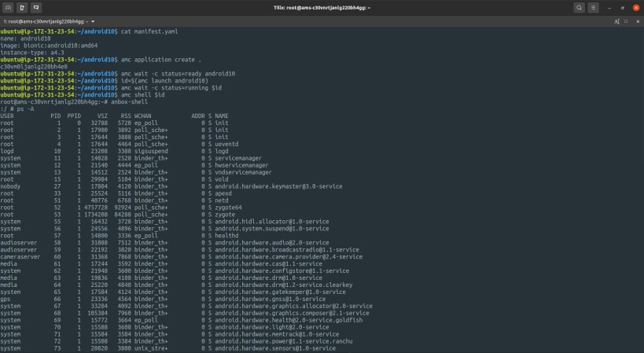This screenshot has height=353, width=644.
Task: Click the RSS column header
Action: click(x=126, y=116)
